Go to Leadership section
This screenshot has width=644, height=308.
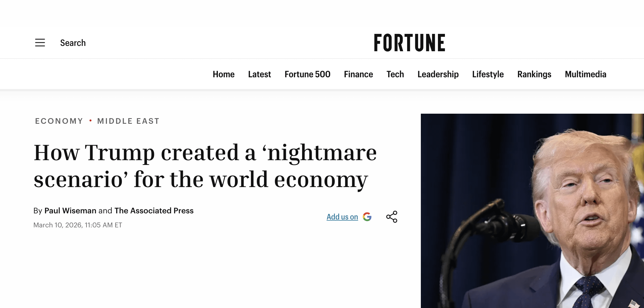(438, 74)
